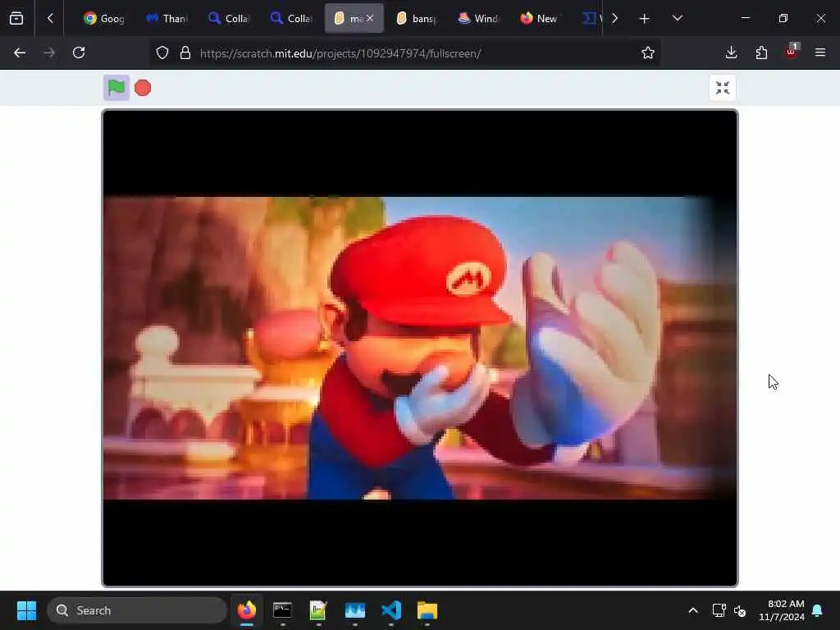Viewport: 840px width, 630px height.
Task: Open the blue photo app on taskbar
Action: [x=354, y=610]
